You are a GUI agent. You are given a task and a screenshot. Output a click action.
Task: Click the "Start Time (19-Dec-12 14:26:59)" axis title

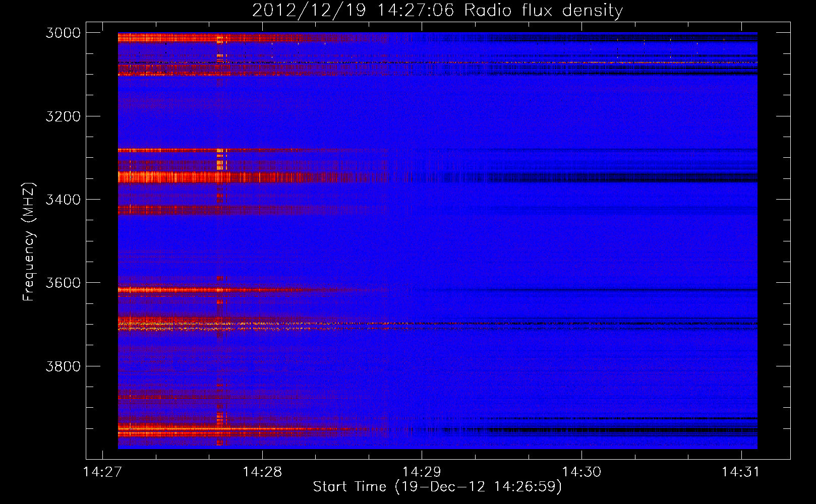point(437,487)
